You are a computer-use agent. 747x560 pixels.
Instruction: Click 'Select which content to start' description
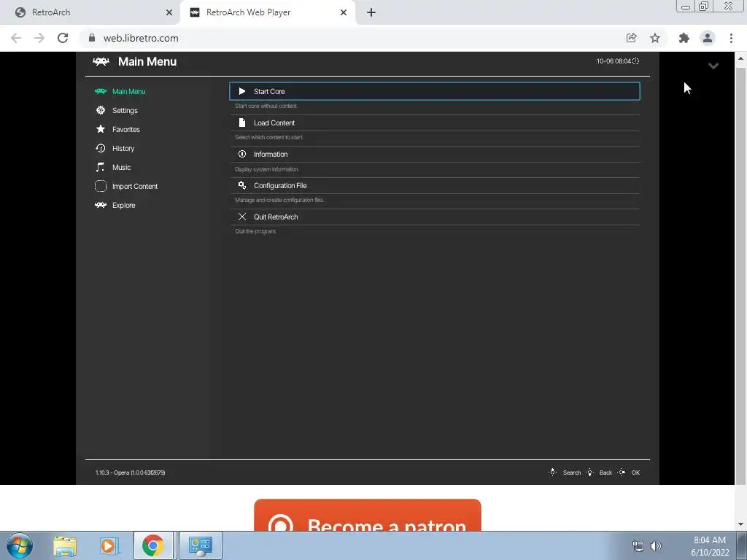(x=268, y=137)
